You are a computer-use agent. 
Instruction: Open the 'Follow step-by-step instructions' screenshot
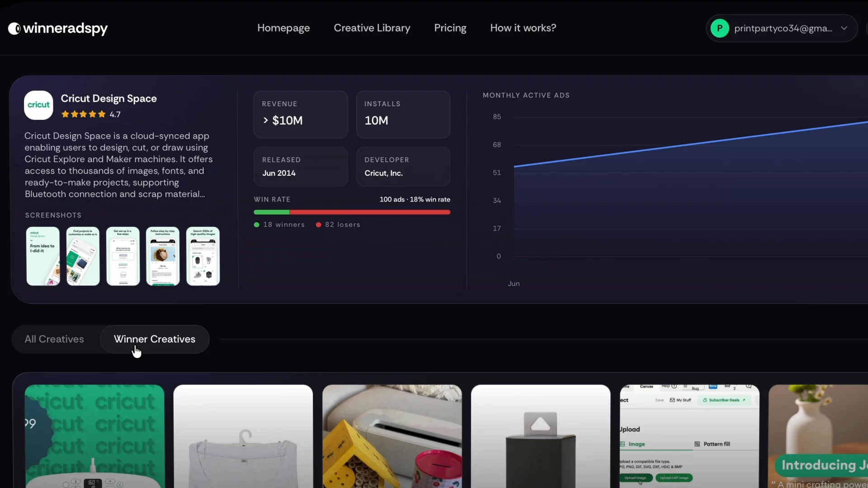point(163,256)
